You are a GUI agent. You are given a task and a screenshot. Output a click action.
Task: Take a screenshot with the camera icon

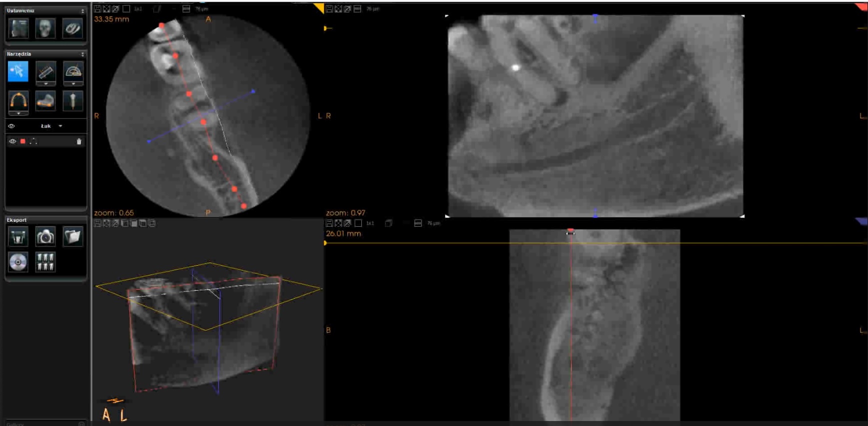pos(45,237)
